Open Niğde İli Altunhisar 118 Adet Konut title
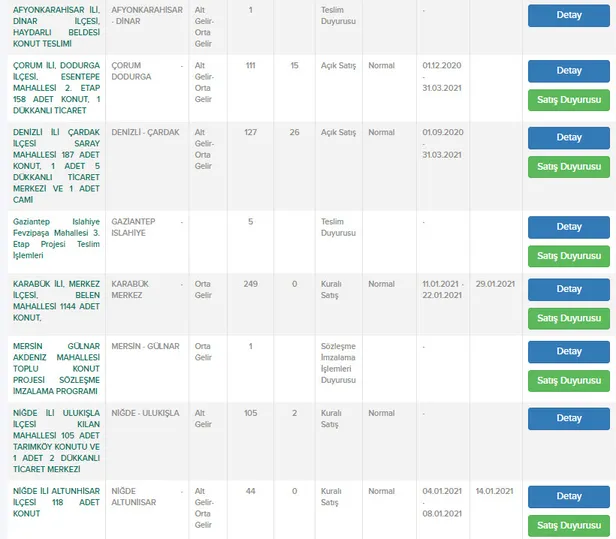Viewport: 616px width, 539px height. (x=55, y=502)
